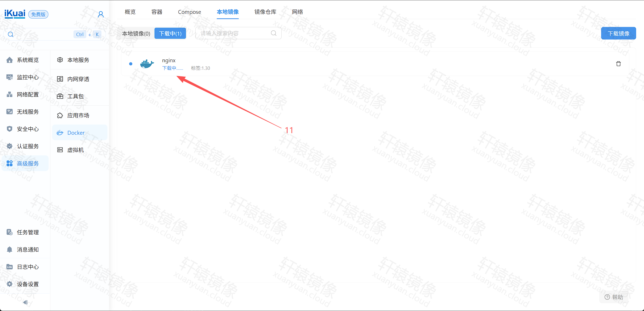The image size is (644, 311).
Task: Switch to the 网络 tab
Action: tap(298, 12)
